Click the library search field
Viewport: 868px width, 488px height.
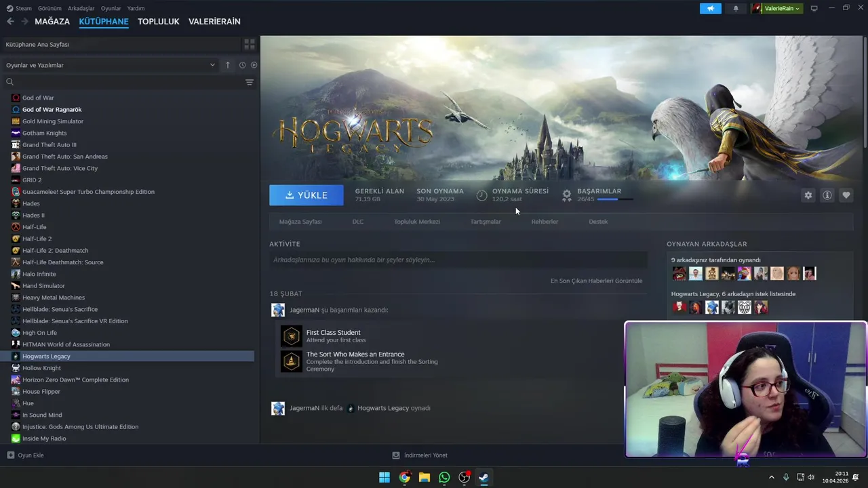coord(122,82)
